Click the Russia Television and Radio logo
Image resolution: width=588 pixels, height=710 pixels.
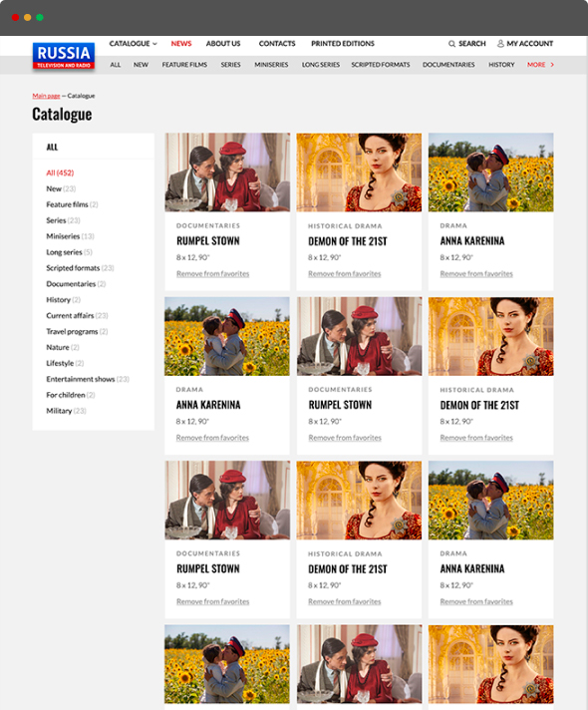click(x=64, y=56)
